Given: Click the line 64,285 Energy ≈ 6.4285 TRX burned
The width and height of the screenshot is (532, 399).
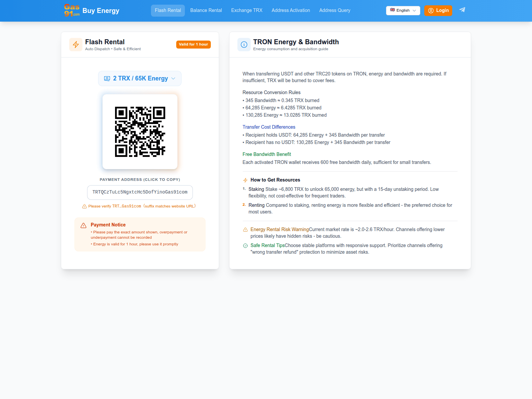Looking at the screenshot, I should pyautogui.click(x=282, y=108).
